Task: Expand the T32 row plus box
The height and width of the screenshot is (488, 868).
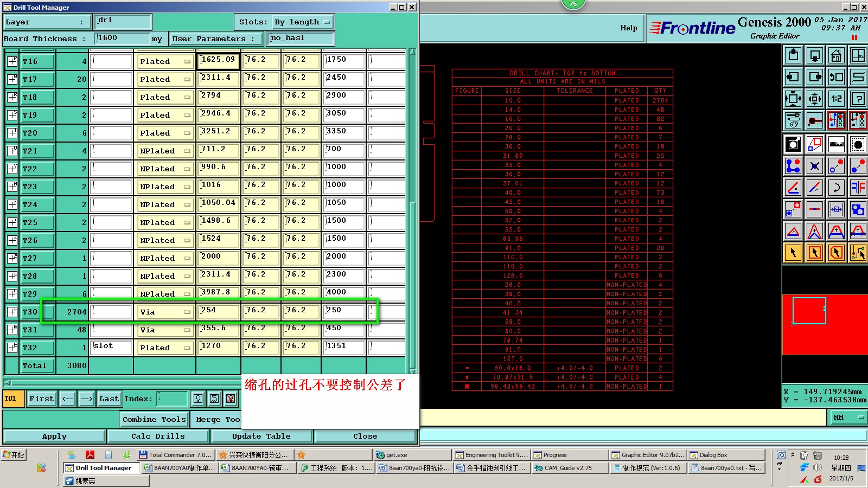Action: (12, 348)
